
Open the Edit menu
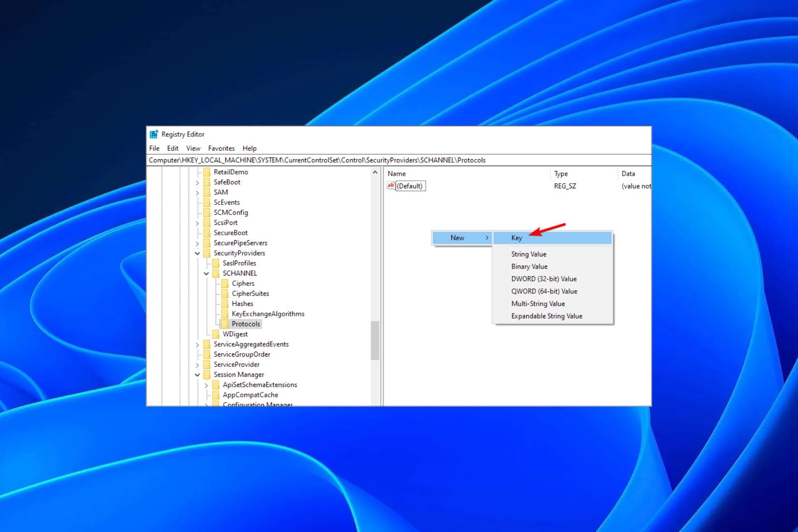(172, 148)
